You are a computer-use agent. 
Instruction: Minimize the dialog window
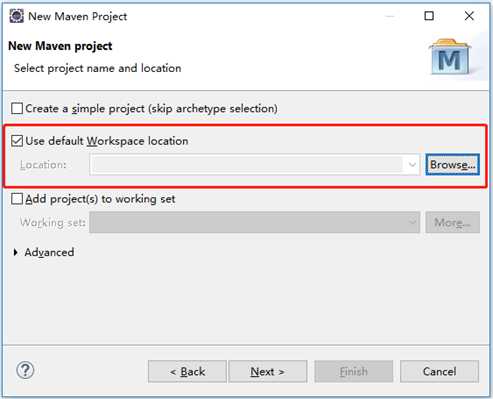390,16
